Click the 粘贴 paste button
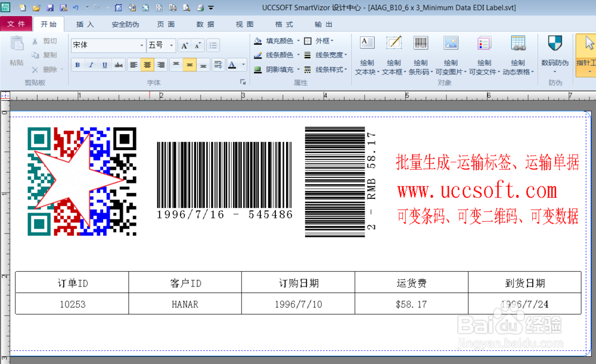596x364 pixels. (x=17, y=51)
